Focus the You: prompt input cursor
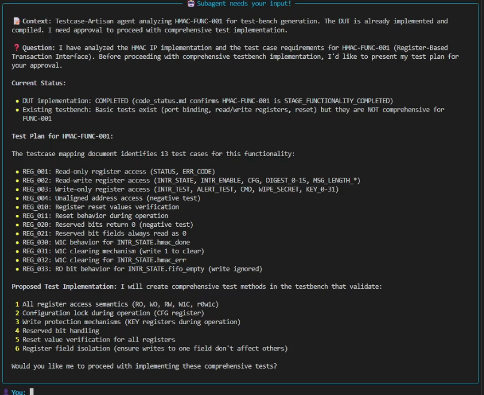 32,392
